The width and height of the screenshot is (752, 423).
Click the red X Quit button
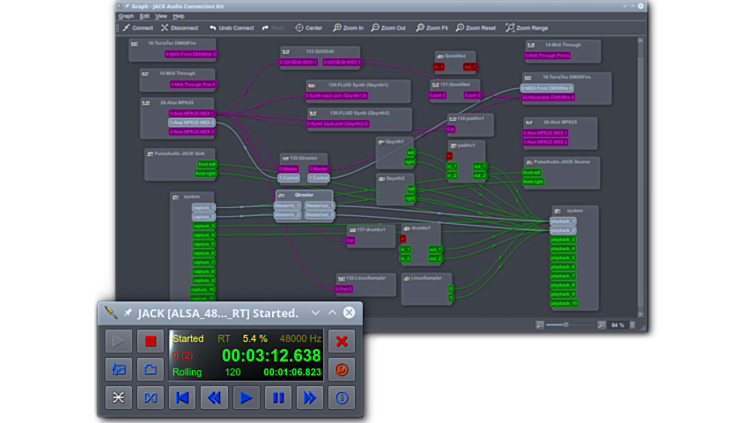(342, 342)
